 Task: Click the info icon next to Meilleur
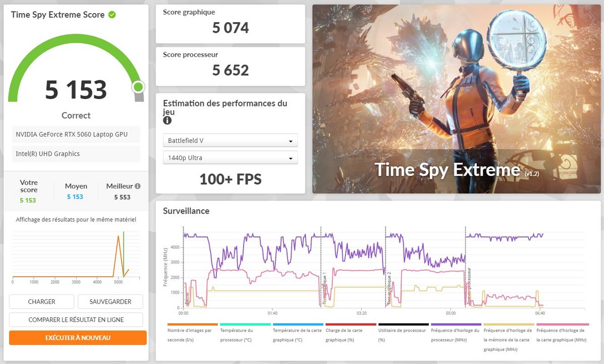point(137,186)
